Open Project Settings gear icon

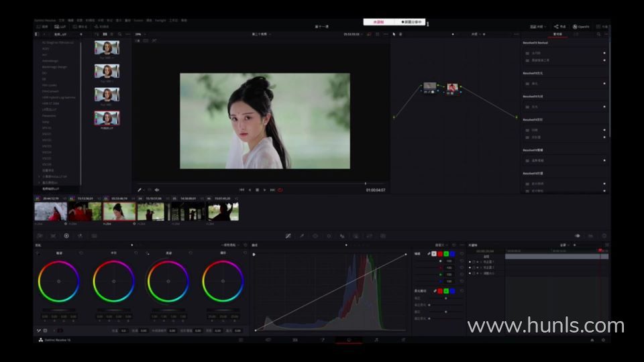[603, 340]
